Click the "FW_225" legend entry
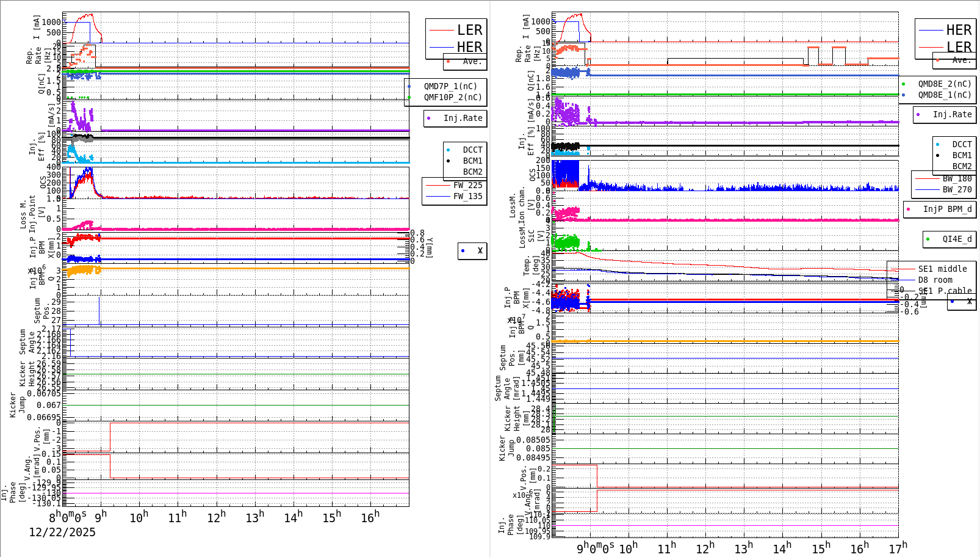 tap(467, 185)
